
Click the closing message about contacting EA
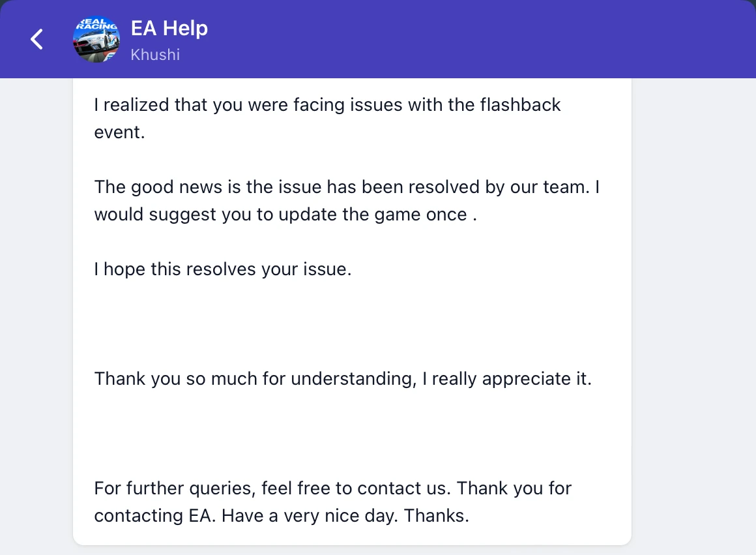[333, 502]
